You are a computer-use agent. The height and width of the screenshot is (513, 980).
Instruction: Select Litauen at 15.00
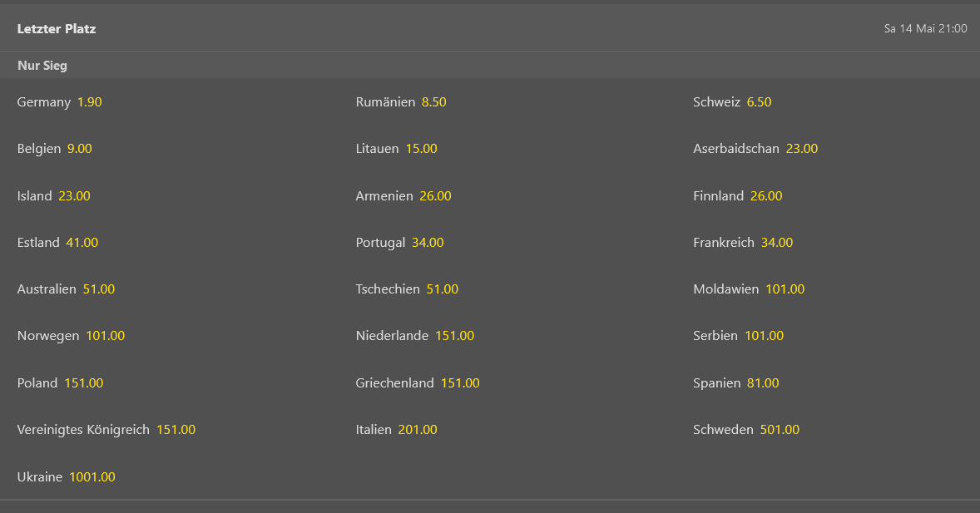[x=396, y=149]
